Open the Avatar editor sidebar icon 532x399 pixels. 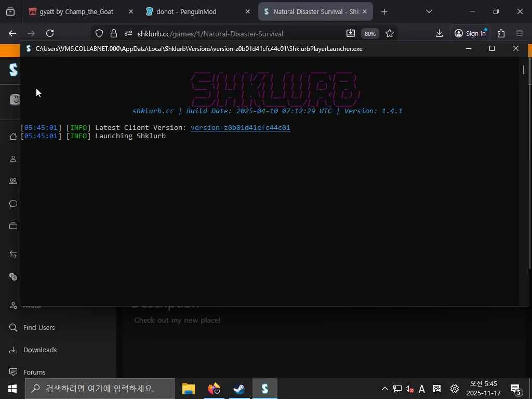point(13,305)
